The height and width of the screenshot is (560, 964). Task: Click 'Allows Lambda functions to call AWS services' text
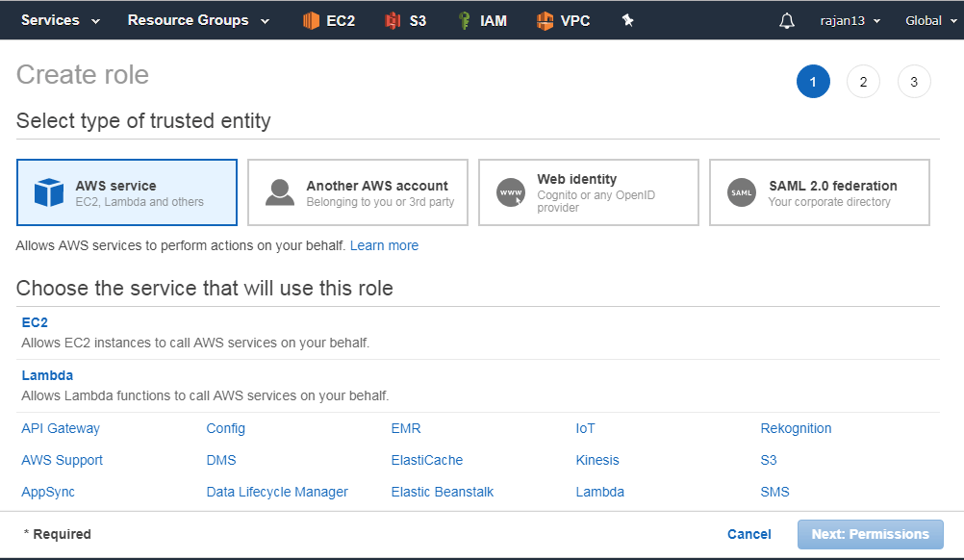tap(205, 395)
